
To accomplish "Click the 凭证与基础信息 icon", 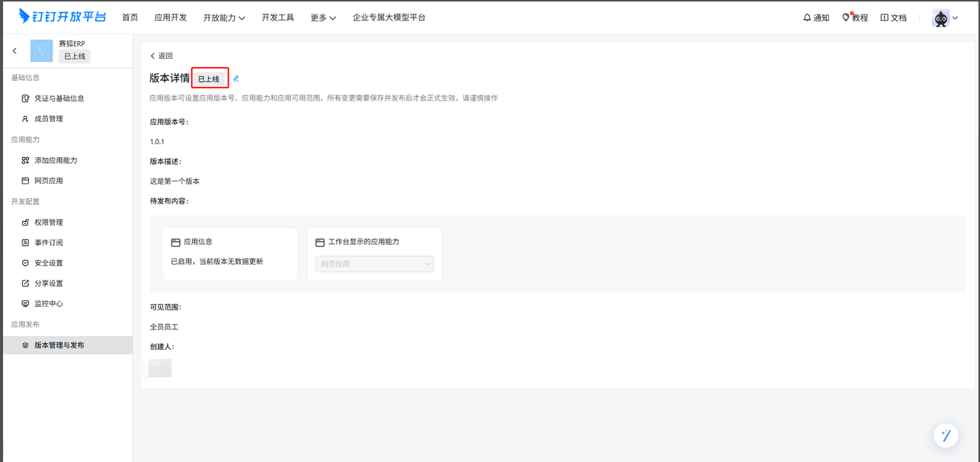I will pyautogui.click(x=25, y=98).
